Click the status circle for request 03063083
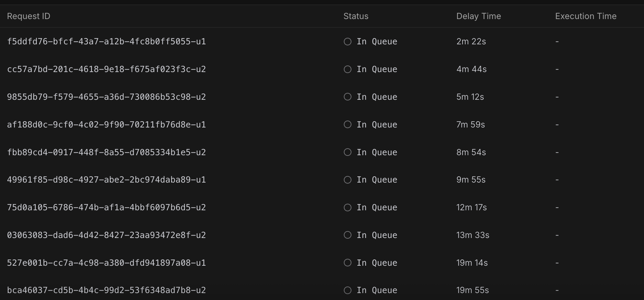The width and height of the screenshot is (644, 300). click(348, 235)
